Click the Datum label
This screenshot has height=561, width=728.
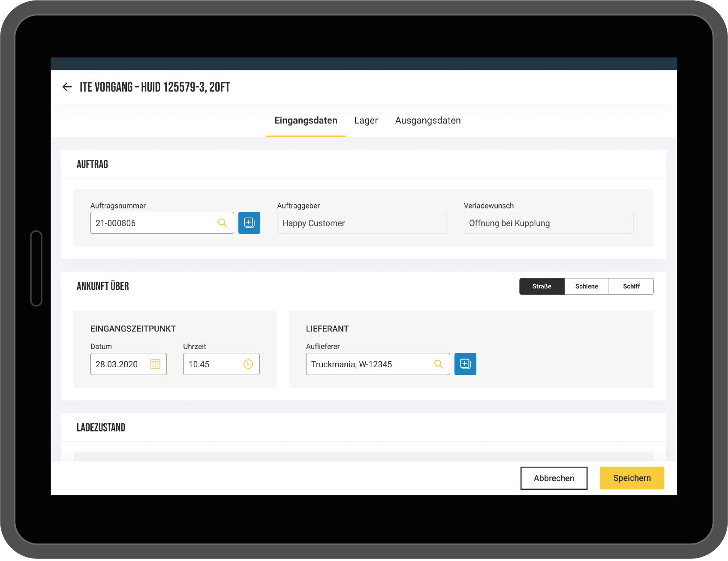[x=101, y=347]
